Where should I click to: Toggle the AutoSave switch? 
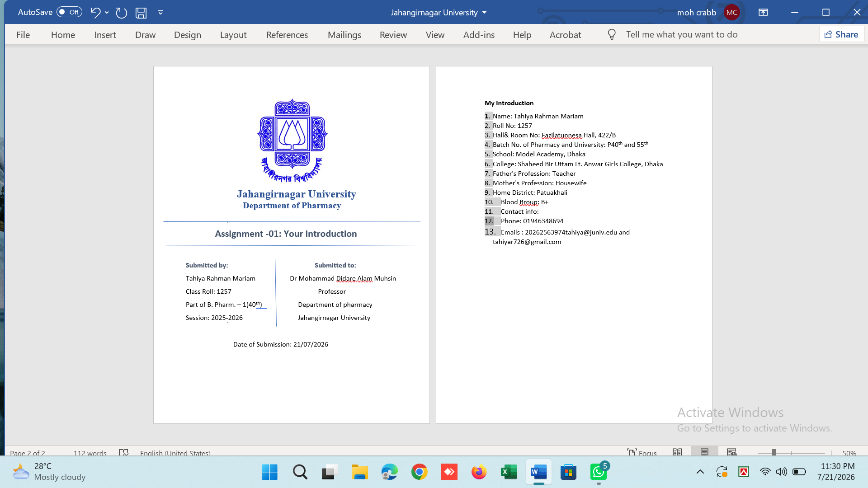69,12
